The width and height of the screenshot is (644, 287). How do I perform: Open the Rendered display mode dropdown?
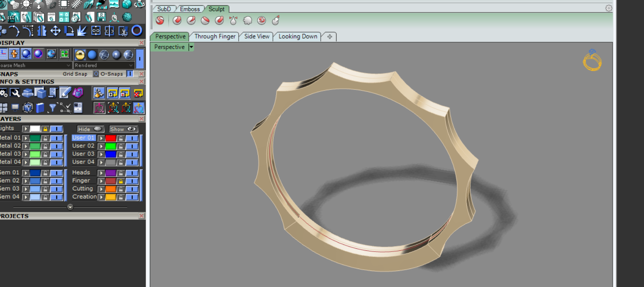click(104, 65)
